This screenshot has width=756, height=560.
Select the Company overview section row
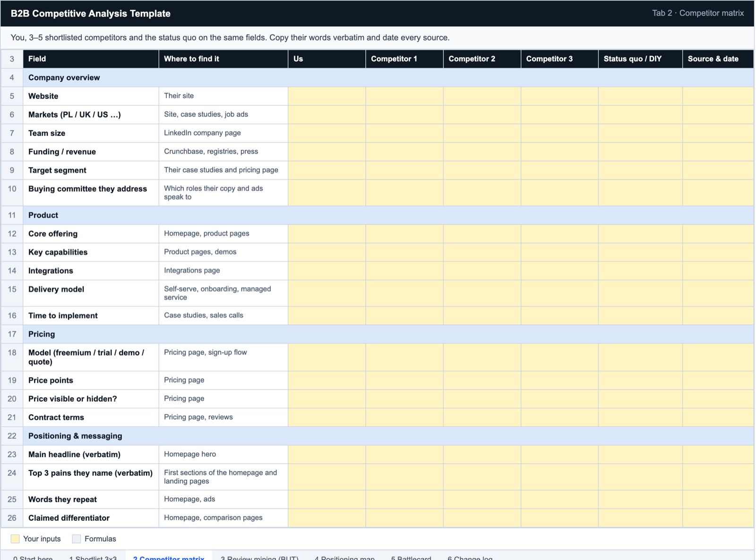388,77
